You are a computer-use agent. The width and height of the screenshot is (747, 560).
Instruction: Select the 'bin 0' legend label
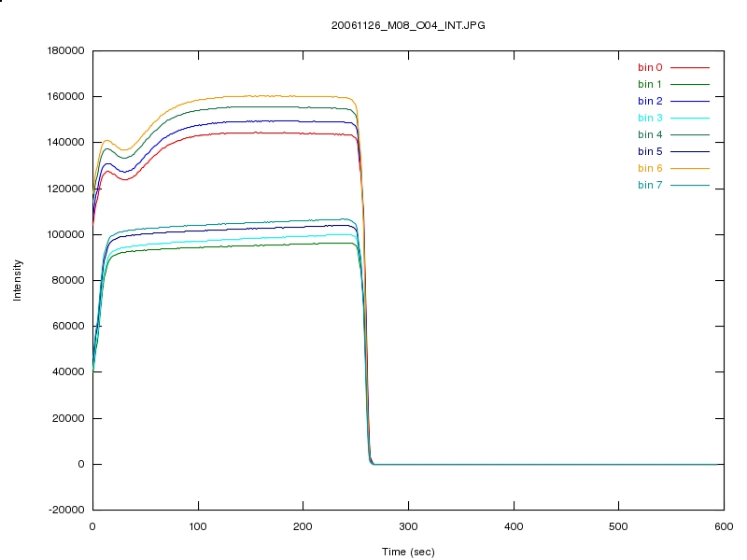[x=650, y=67]
